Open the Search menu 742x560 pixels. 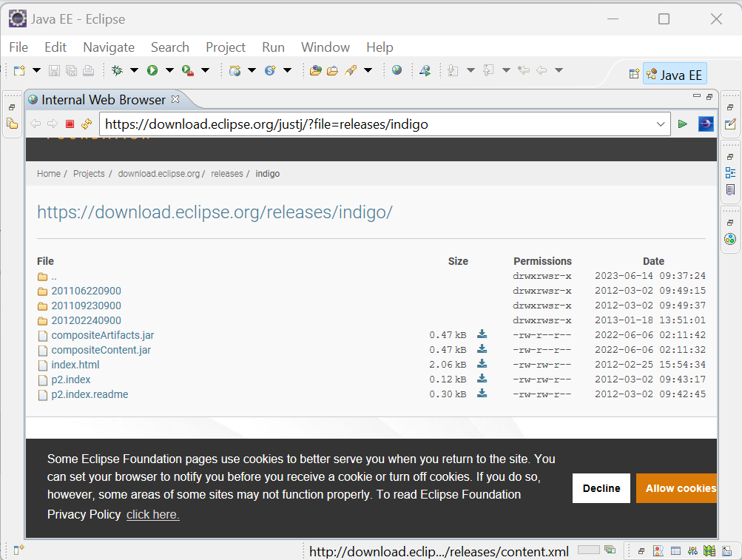pos(170,47)
